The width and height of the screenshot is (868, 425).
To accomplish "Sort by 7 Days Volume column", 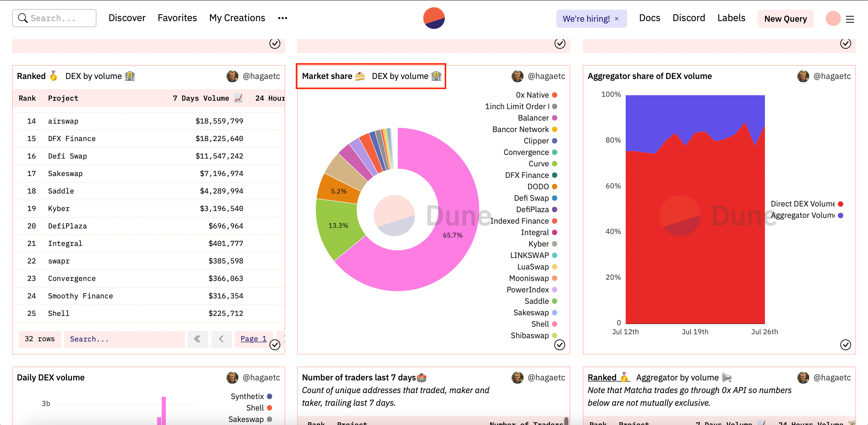I will point(201,98).
